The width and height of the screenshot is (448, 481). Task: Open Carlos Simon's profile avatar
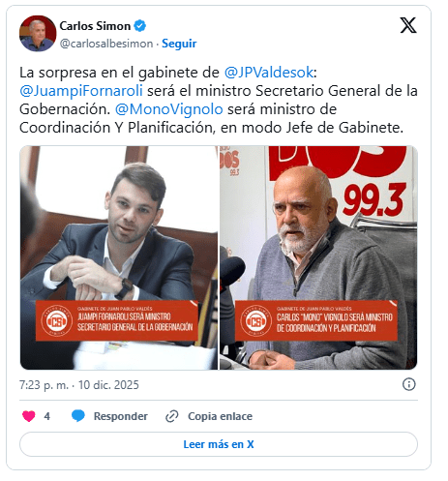pos(38,34)
